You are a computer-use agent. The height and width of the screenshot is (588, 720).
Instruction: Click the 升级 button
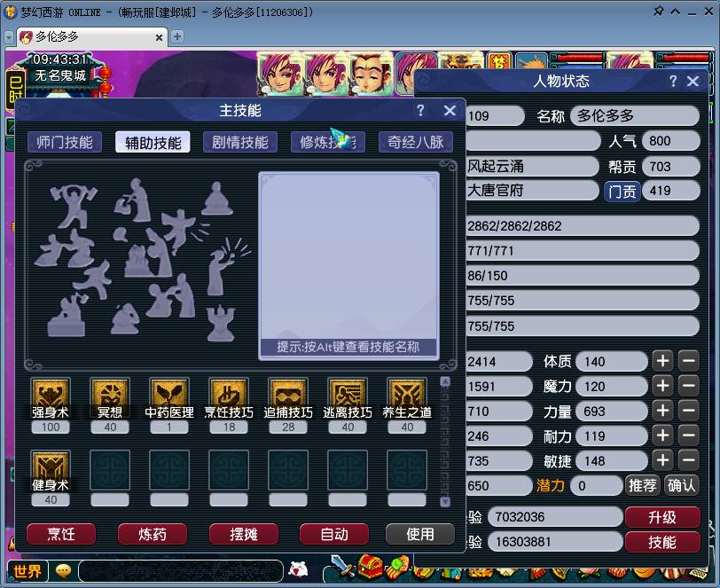tap(661, 517)
